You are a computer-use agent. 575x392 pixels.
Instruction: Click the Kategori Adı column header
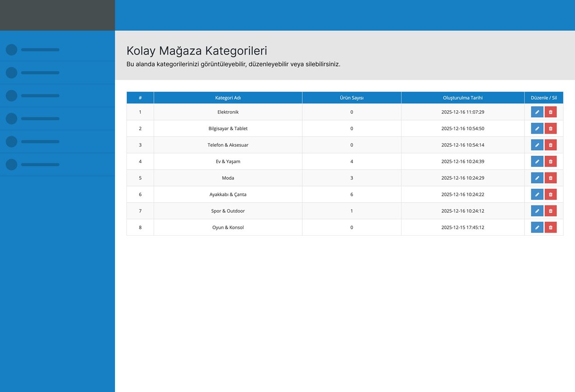pyautogui.click(x=228, y=98)
